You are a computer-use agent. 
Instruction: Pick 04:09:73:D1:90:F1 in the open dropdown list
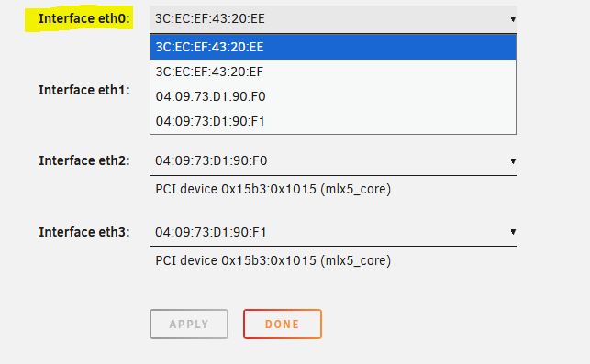[x=333, y=121]
